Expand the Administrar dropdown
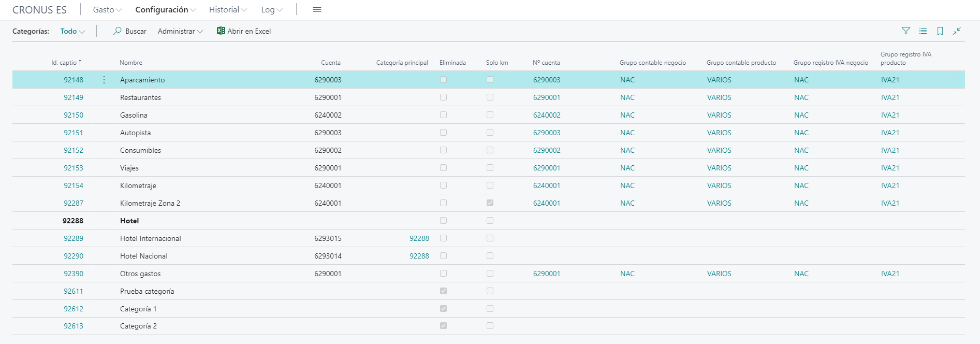980x344 pixels. point(180,31)
